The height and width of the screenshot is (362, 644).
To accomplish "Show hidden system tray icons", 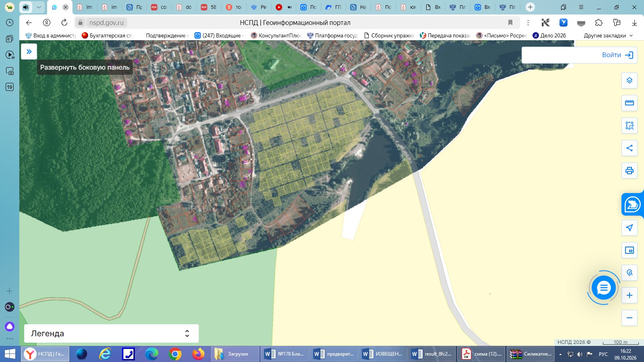I will coord(560,354).
